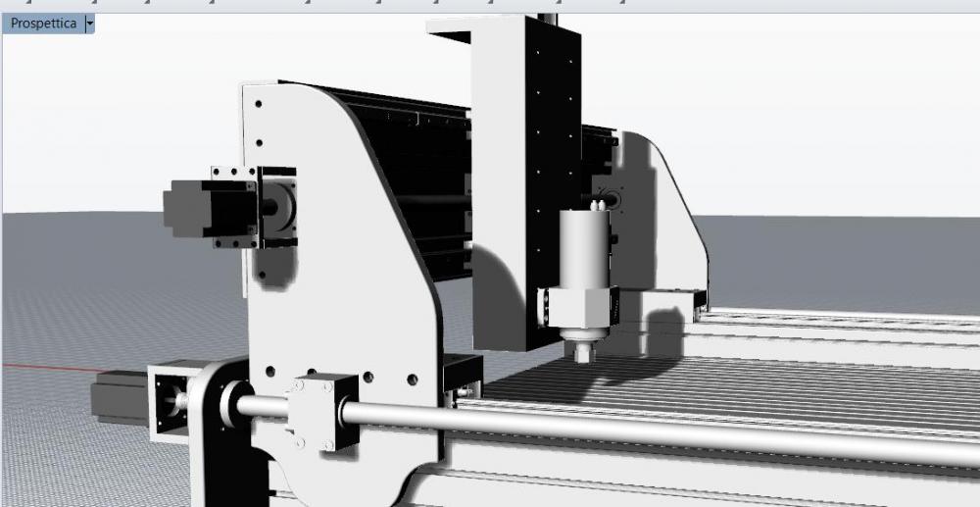Click the spindle collet tool tip
Screen dimensions: 980x507
[x=585, y=351]
